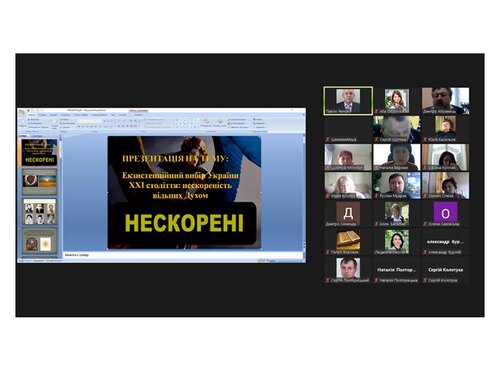Image resolution: width=500 pixels, height=370 pixels.
Task: Click into the slide notes pane
Action: pyautogui.click(x=183, y=255)
